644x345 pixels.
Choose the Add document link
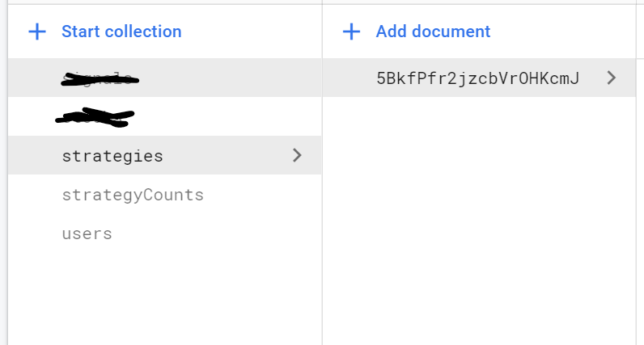[433, 32]
